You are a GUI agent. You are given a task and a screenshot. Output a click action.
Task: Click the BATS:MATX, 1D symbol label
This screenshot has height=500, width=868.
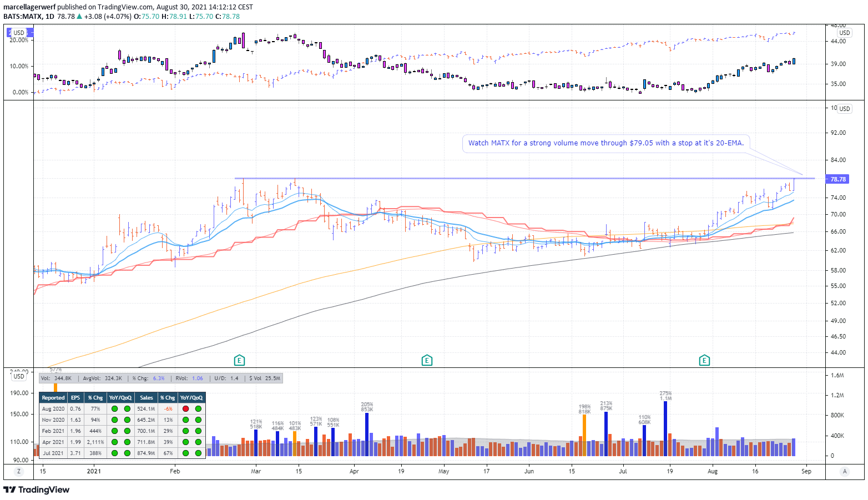point(29,17)
